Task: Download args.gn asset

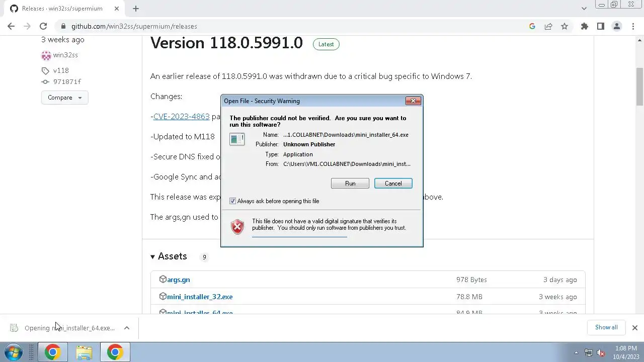Action: [179, 280]
